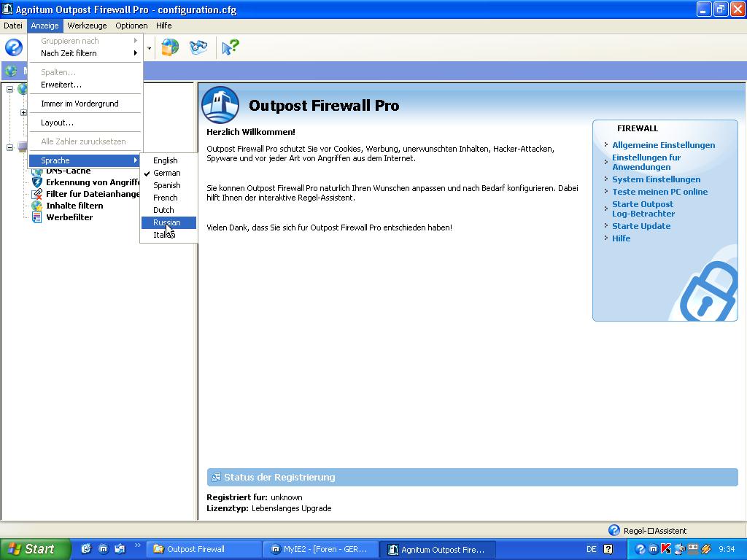Click the Windows Start button
The height and width of the screenshot is (560, 747).
pos(35,549)
